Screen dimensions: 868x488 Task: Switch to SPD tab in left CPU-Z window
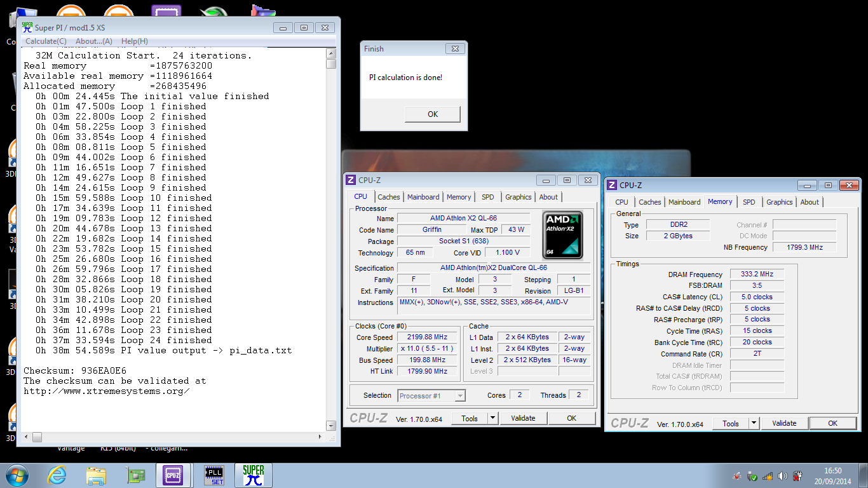coord(488,197)
